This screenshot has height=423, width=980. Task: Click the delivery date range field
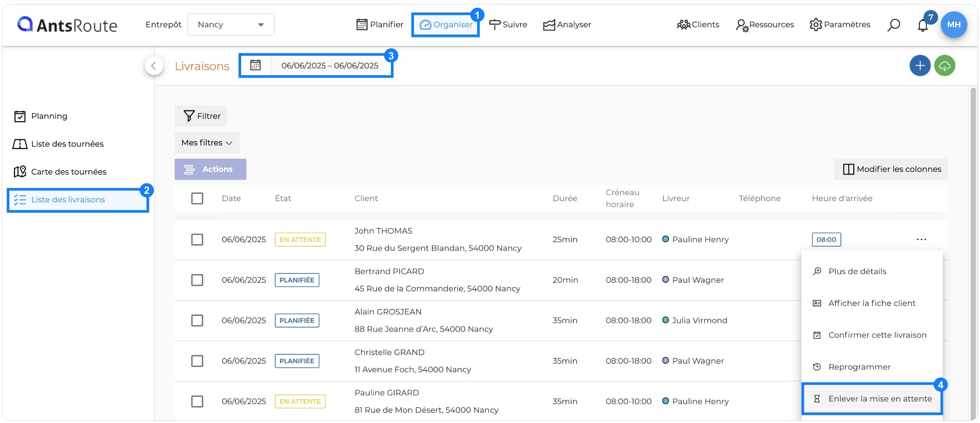[x=330, y=65]
